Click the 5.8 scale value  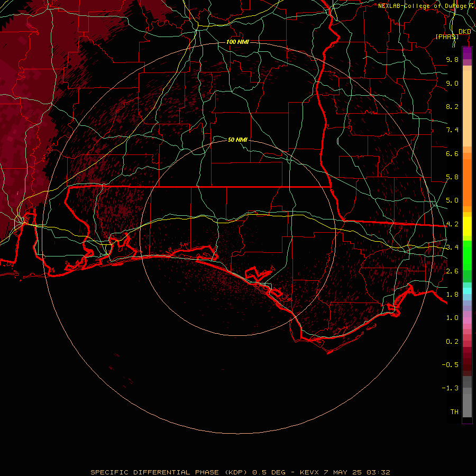pos(452,177)
